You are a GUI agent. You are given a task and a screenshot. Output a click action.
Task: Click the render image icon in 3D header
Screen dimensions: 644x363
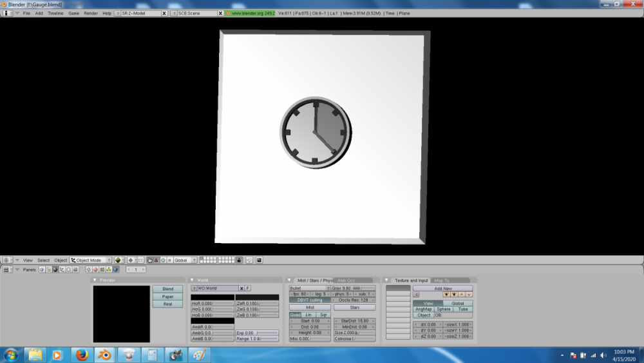click(x=259, y=260)
